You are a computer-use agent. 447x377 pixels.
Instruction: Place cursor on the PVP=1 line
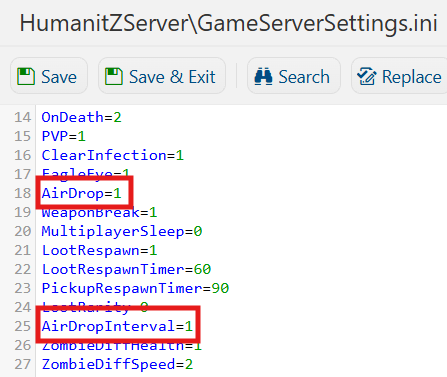tap(63, 136)
